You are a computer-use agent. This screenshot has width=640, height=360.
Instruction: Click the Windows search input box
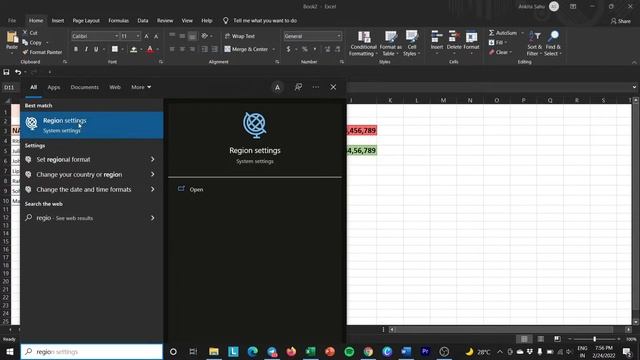click(92, 351)
